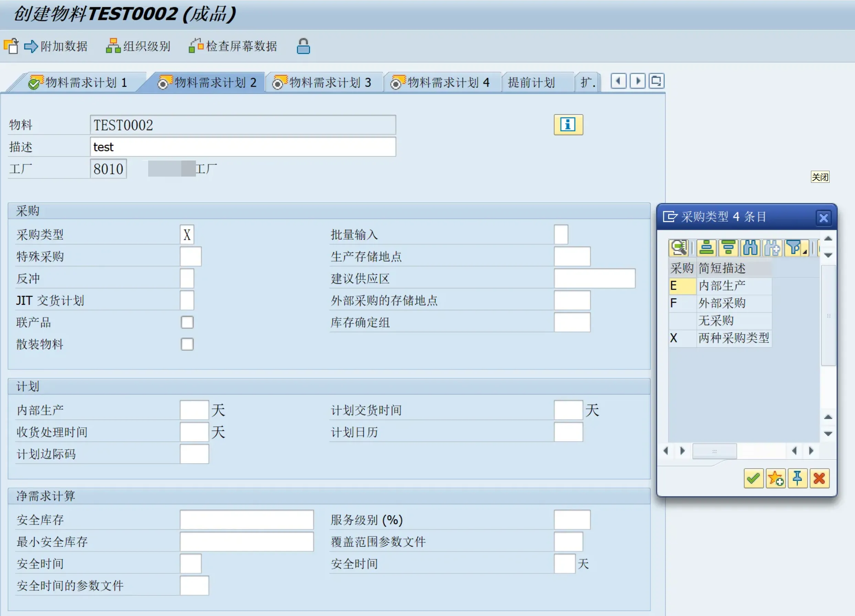
Task: Toggle the 联产品 checkbox
Action: pyautogui.click(x=187, y=322)
